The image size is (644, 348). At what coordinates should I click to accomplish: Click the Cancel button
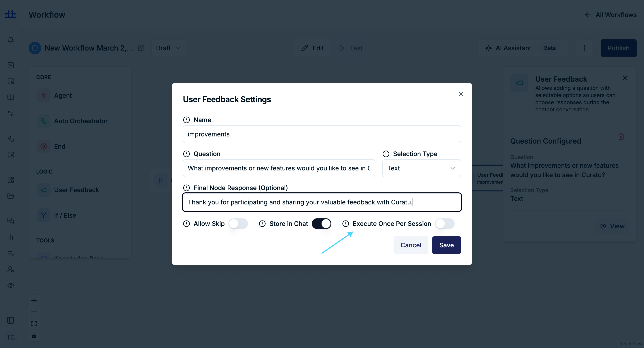click(x=411, y=245)
